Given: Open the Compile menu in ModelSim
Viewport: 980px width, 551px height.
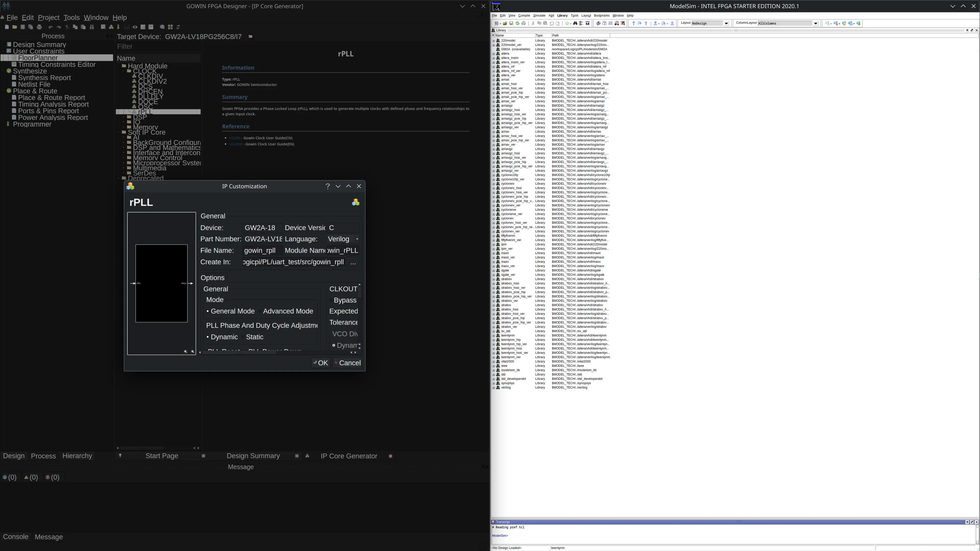Looking at the screenshot, I should coord(524,16).
